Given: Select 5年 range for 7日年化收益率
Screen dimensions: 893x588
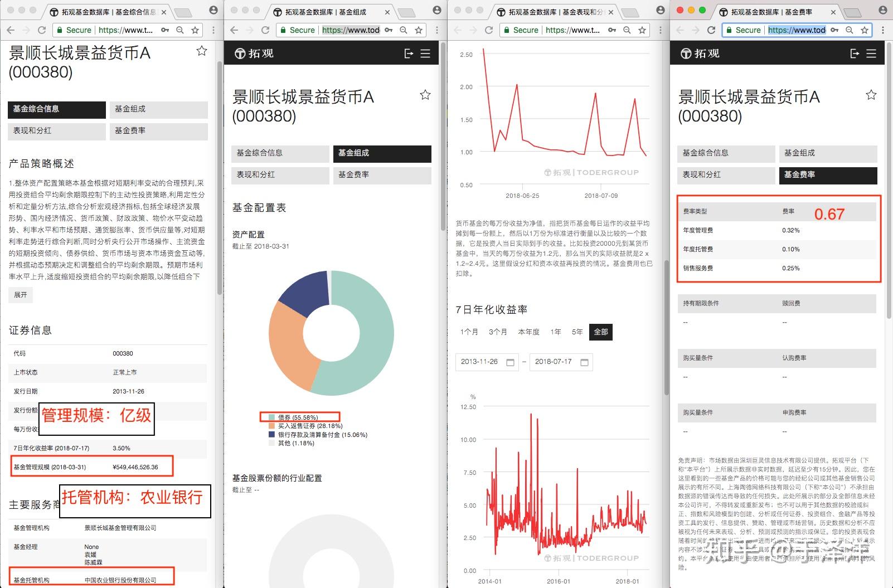Looking at the screenshot, I should tap(577, 332).
